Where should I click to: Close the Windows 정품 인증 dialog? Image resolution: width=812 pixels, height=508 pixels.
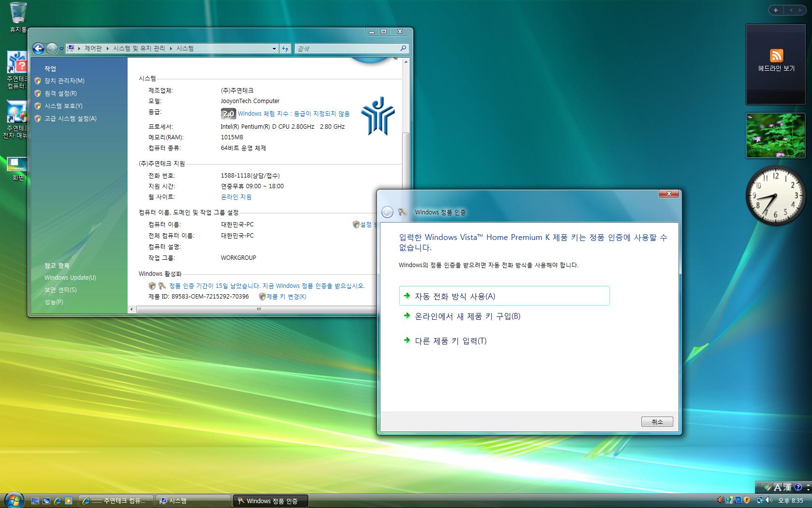pos(669,194)
